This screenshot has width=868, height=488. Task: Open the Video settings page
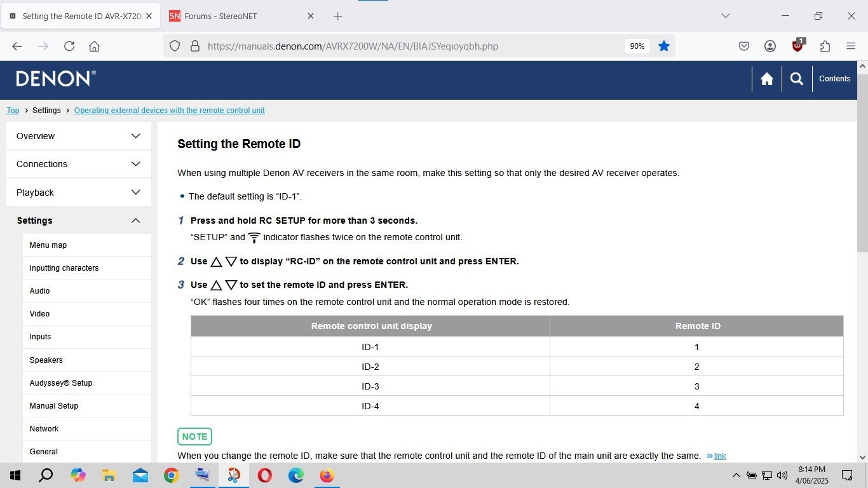point(87,314)
